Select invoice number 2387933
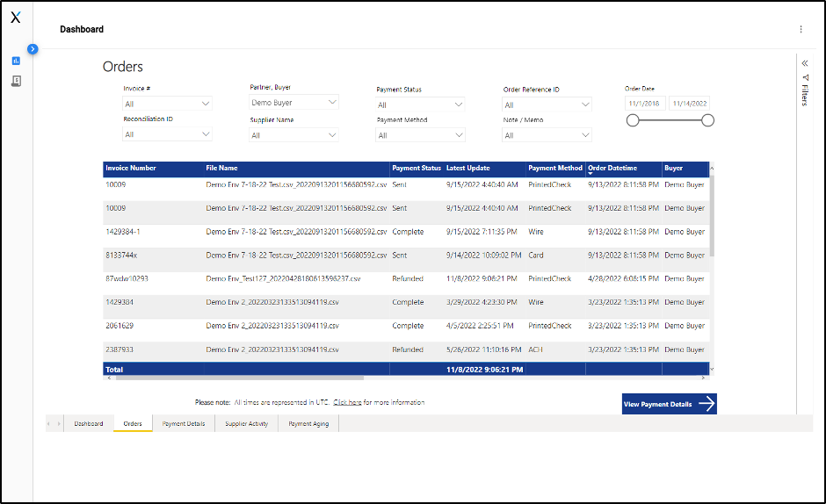826x504 pixels. (x=120, y=349)
